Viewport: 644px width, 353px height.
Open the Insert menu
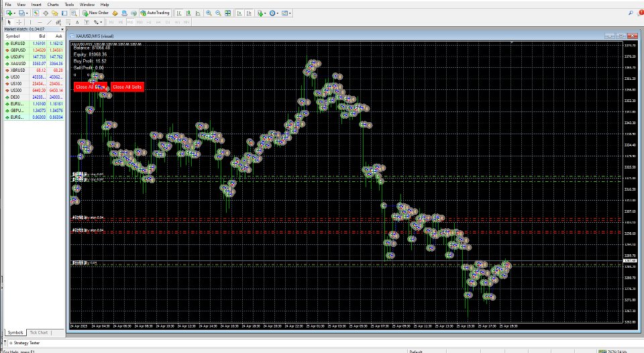coord(36,5)
